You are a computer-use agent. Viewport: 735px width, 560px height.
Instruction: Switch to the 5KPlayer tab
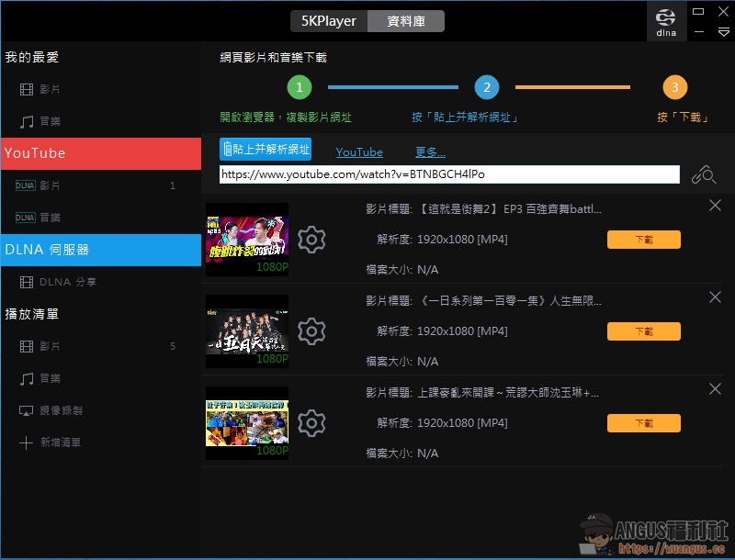[329, 21]
